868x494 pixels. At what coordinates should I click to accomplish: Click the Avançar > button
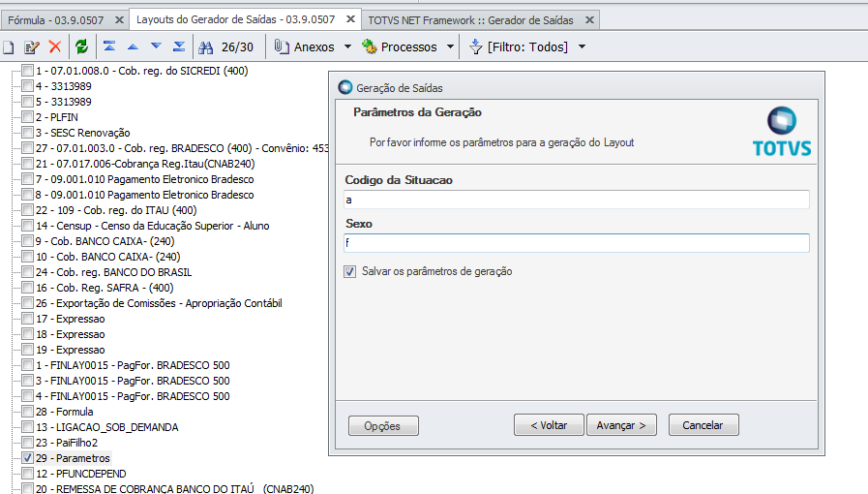click(x=621, y=425)
